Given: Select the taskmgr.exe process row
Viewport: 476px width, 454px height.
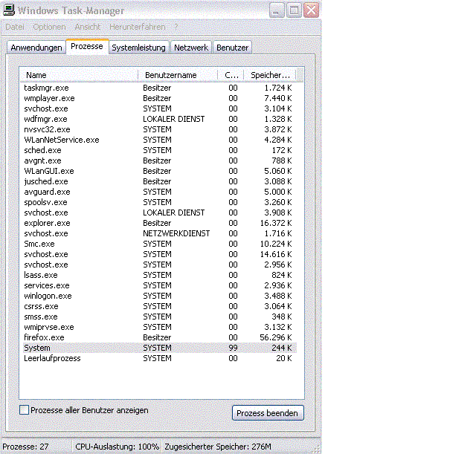Looking at the screenshot, I should tap(160, 88).
